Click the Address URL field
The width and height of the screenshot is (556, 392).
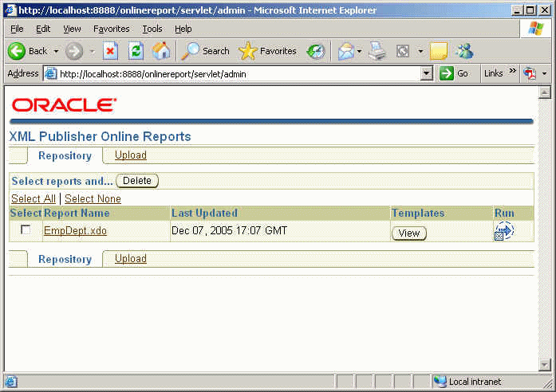click(238, 73)
